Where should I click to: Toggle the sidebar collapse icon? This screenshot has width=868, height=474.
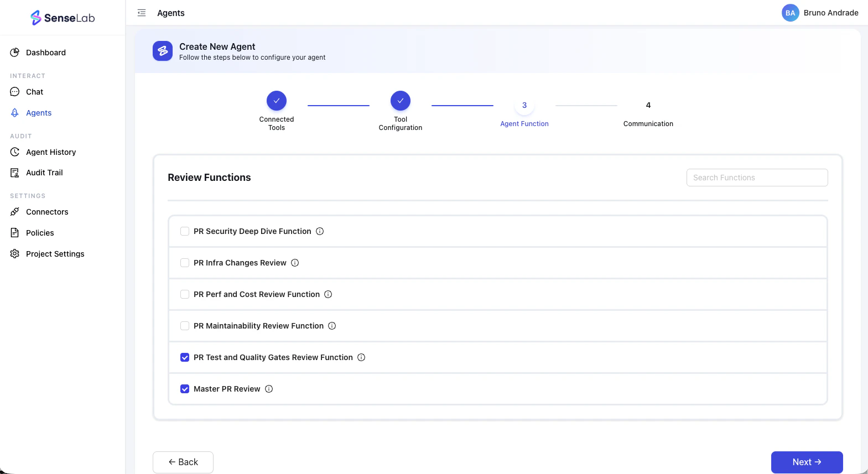pos(142,13)
